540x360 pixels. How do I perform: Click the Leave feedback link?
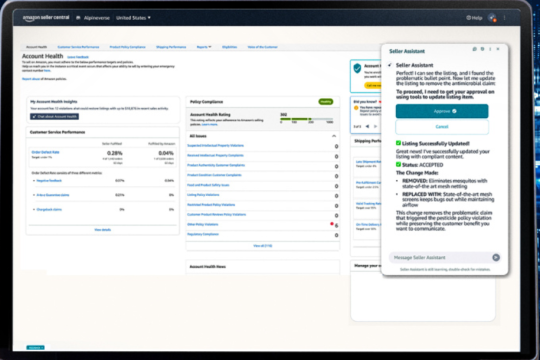click(x=78, y=57)
